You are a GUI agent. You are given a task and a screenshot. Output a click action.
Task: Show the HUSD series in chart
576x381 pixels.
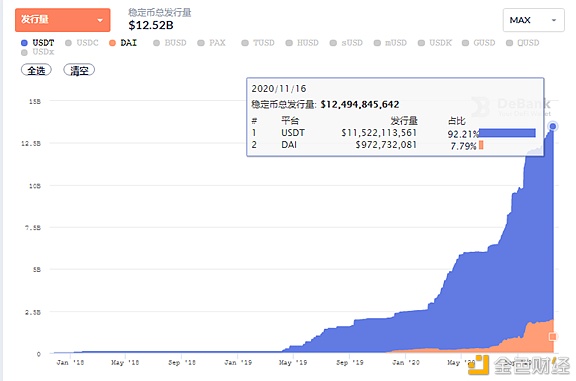[302, 43]
